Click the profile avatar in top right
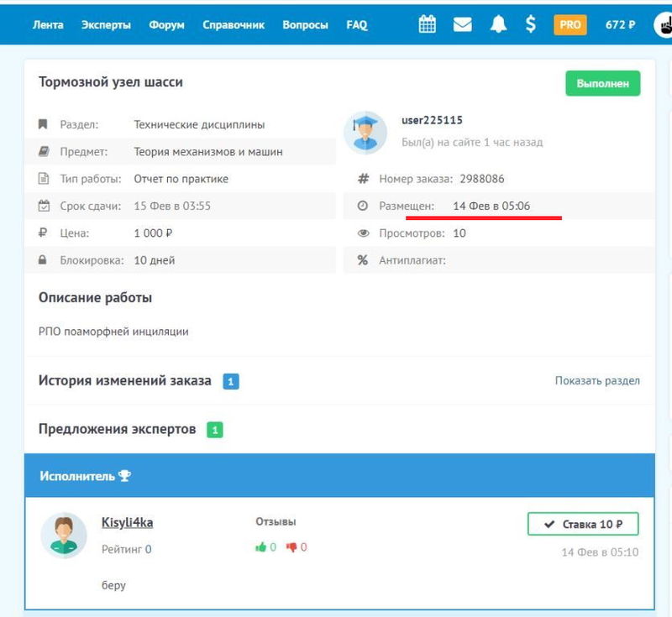The image size is (672, 617). 664,24
